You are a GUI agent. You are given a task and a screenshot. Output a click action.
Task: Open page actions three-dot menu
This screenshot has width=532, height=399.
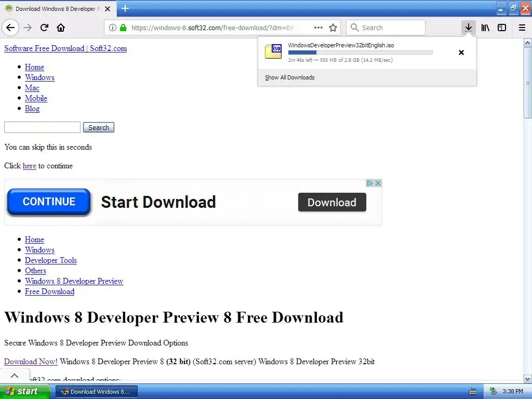pos(318,28)
